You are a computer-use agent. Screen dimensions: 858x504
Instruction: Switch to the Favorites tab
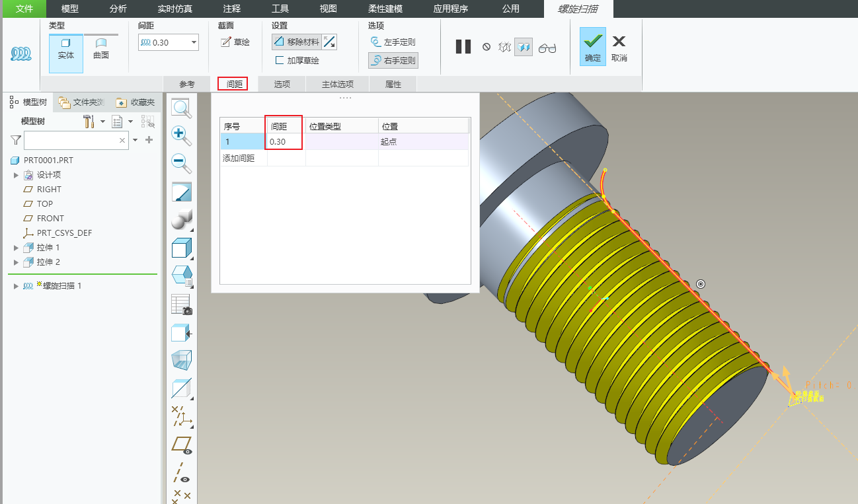(x=135, y=102)
